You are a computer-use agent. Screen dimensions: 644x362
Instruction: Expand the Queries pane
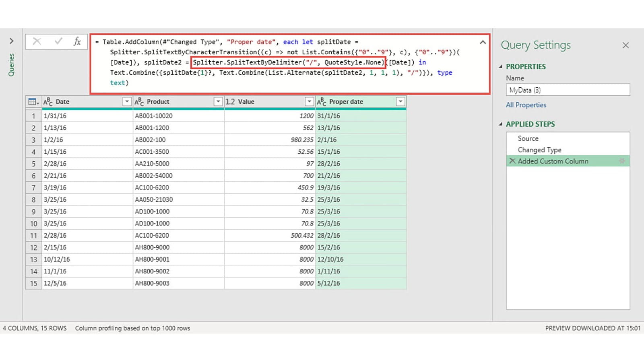pos(11,41)
